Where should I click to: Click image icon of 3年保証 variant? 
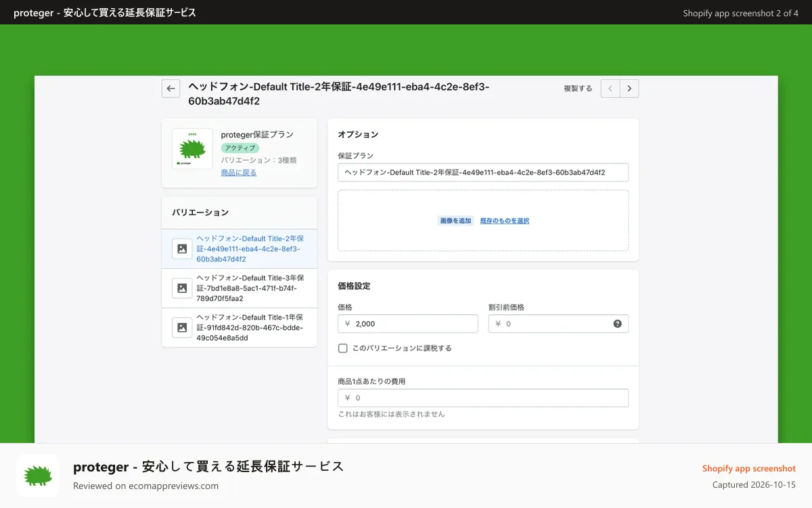click(182, 288)
